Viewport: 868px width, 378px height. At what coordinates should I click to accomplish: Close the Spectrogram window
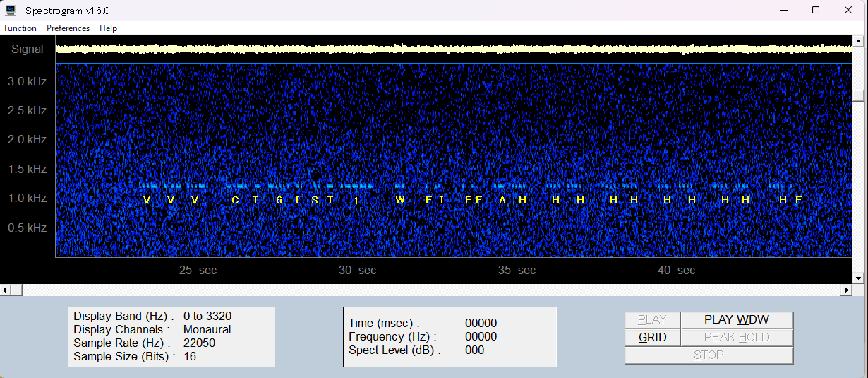(x=849, y=11)
